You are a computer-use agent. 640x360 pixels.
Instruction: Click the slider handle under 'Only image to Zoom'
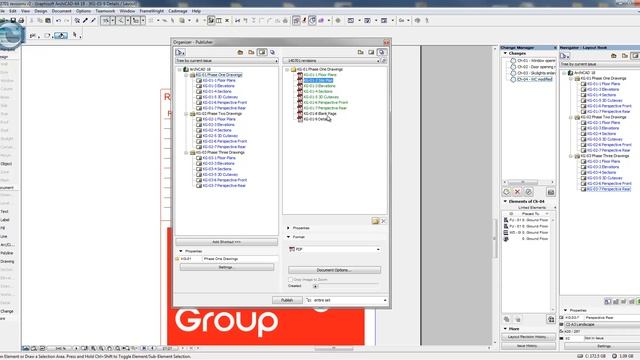pos(315,286)
